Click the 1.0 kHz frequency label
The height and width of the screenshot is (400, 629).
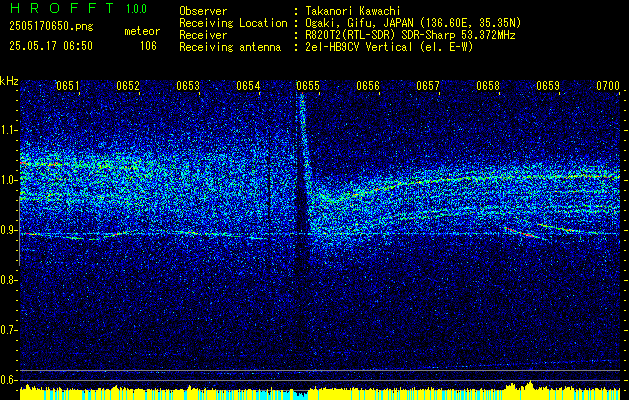pyautogui.click(x=8, y=180)
